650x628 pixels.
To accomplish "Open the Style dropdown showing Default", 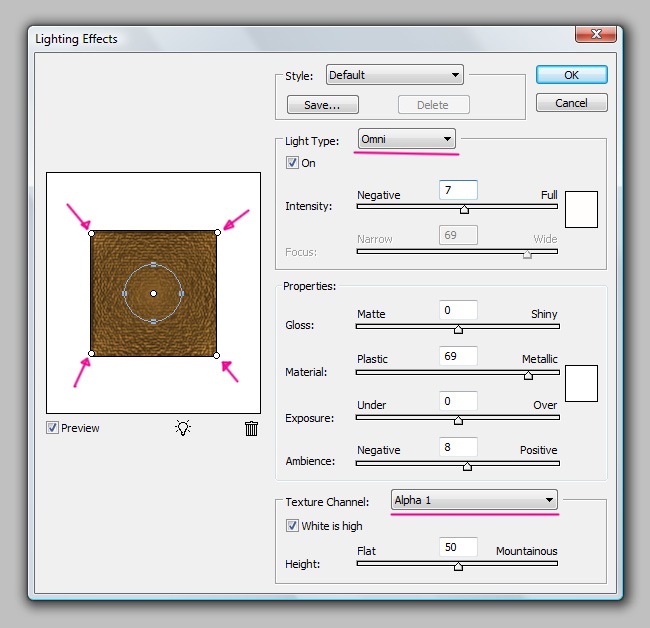I will click(394, 75).
